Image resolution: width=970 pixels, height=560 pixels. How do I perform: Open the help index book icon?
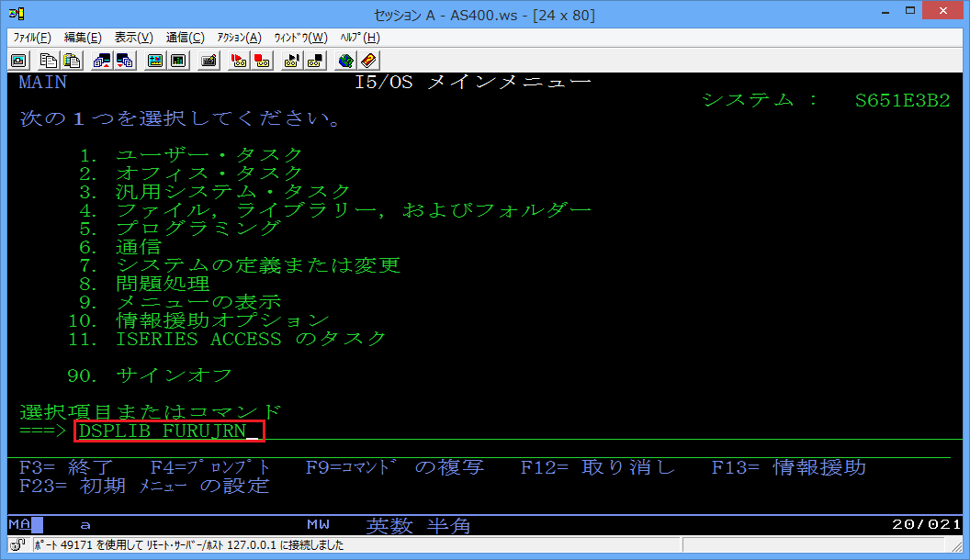point(367,61)
